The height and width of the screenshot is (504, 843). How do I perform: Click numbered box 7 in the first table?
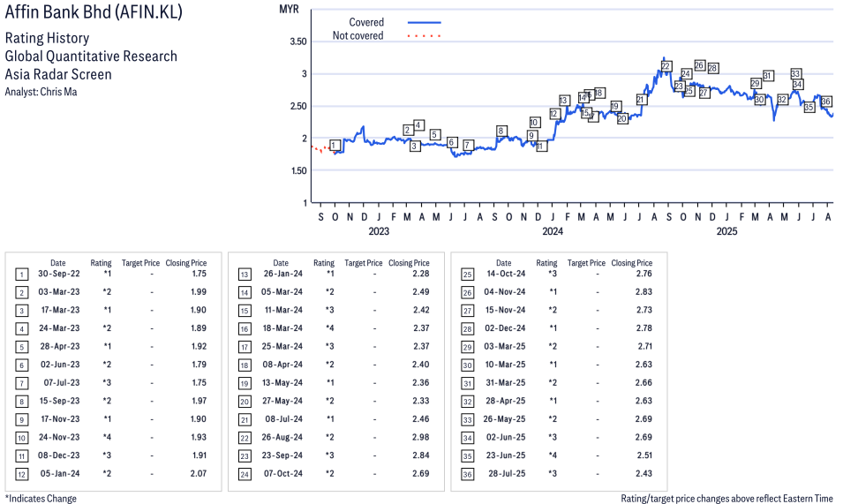point(21,384)
